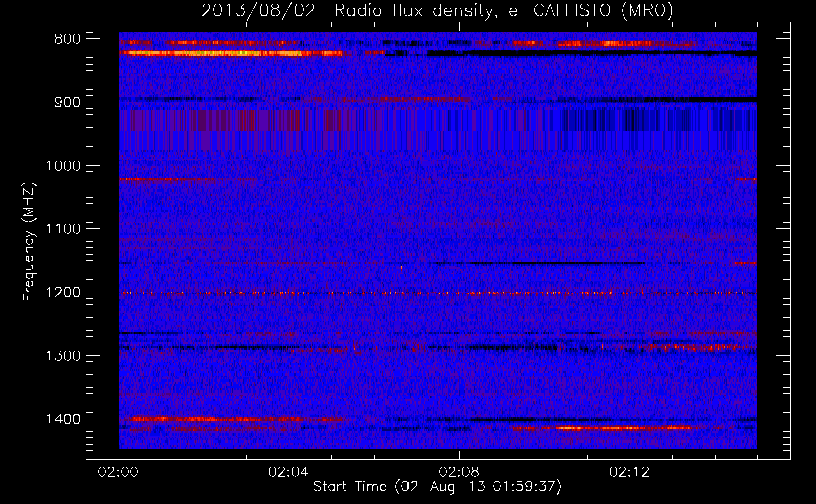
Task: Click the Start Time axis label
Action: point(437,487)
